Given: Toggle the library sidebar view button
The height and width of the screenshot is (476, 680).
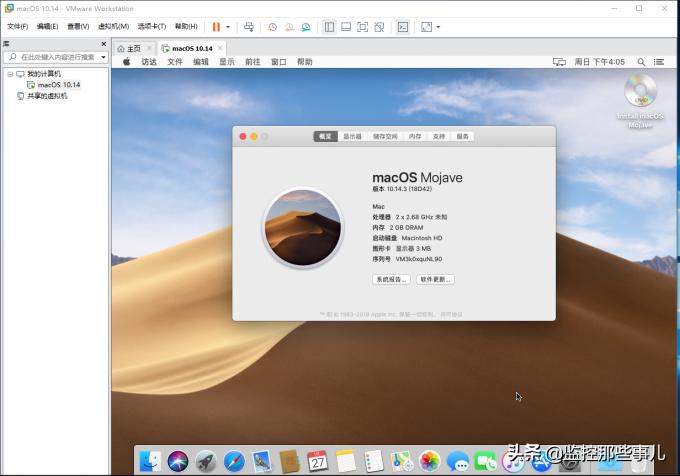Looking at the screenshot, I should [329, 27].
